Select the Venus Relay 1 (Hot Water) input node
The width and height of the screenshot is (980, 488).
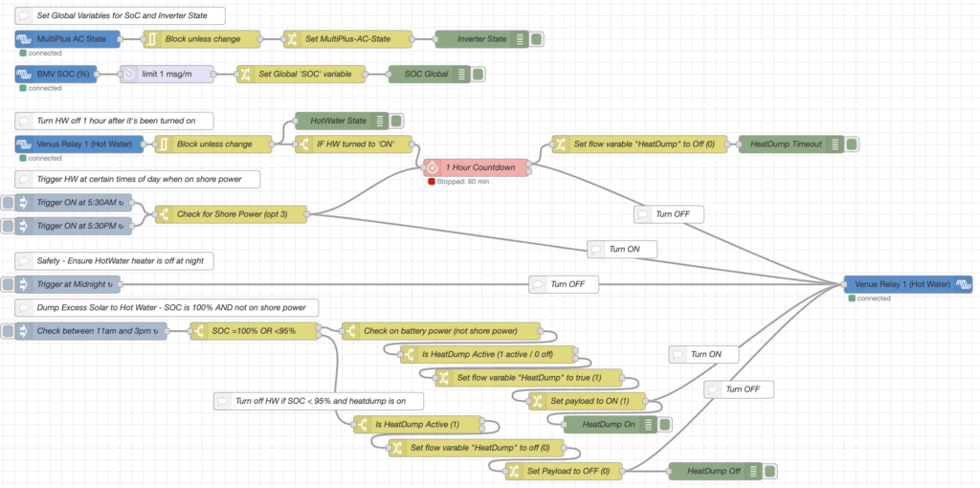pyautogui.click(x=79, y=144)
